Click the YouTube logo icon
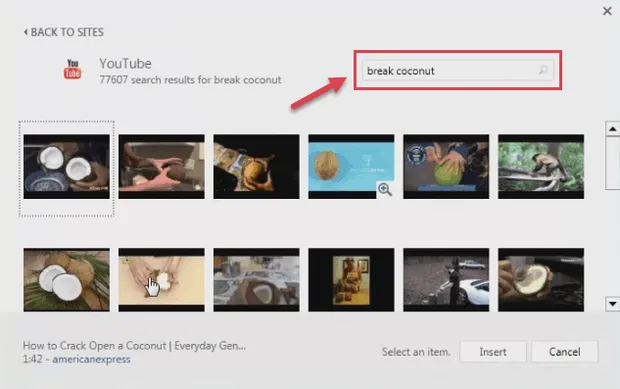Screen dimensions: 620x389 click(x=73, y=69)
